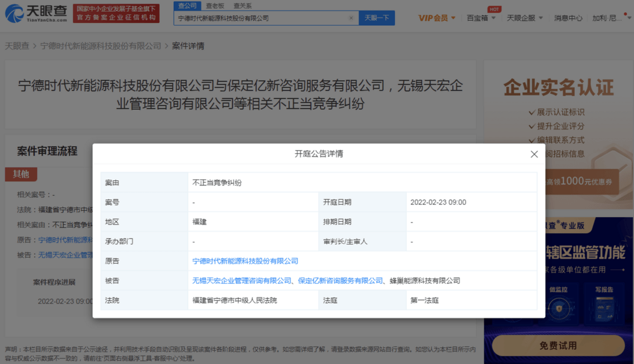Click the 被告 无锡天宏企业管理 link in the background panel

point(66,255)
